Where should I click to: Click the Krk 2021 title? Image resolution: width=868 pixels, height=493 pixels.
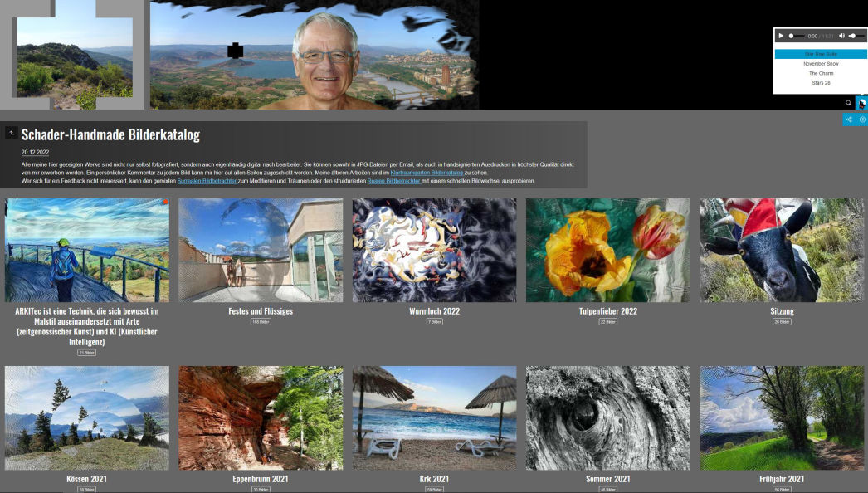coord(434,479)
